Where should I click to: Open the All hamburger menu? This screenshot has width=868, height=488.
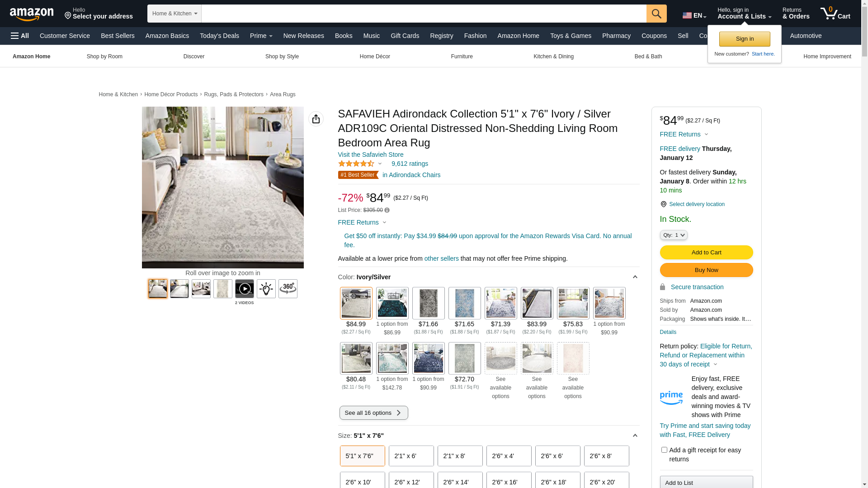coord(20,36)
